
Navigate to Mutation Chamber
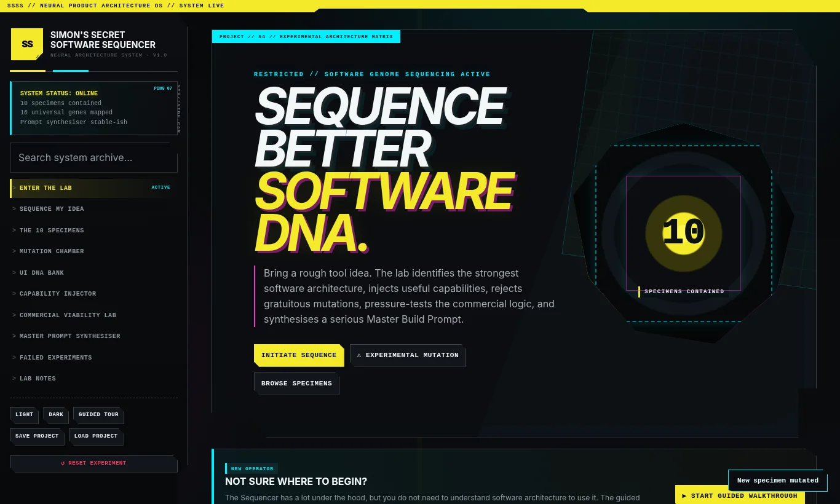click(93, 251)
